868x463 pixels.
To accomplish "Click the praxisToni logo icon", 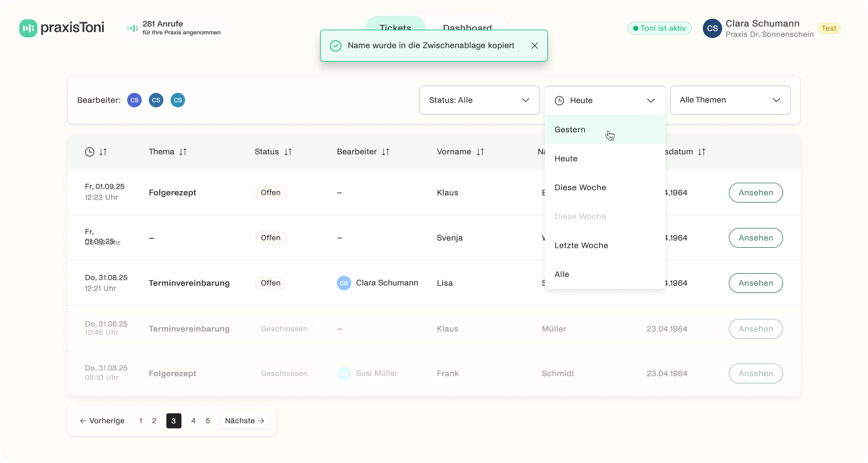I will pos(28,28).
